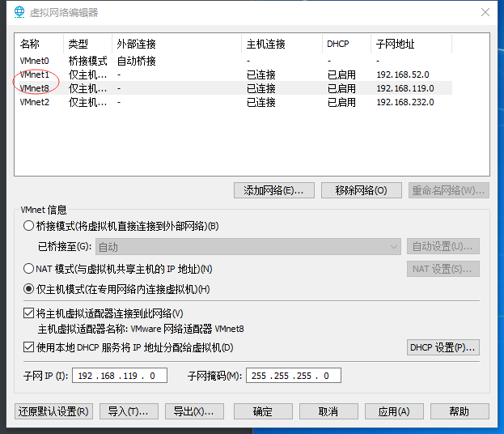Click 桥接模式 type cell of VMnet0
504x434 pixels.
click(x=87, y=61)
